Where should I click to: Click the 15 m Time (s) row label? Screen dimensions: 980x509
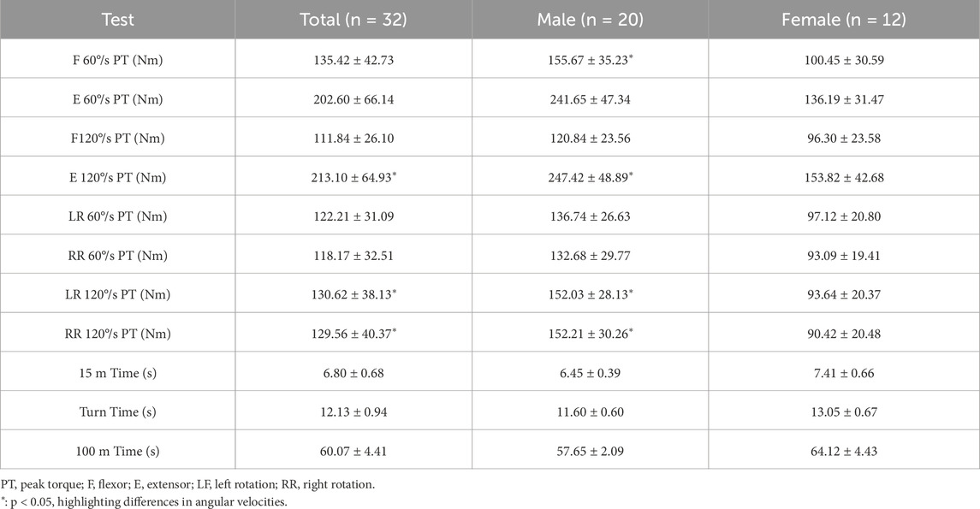pos(117,373)
